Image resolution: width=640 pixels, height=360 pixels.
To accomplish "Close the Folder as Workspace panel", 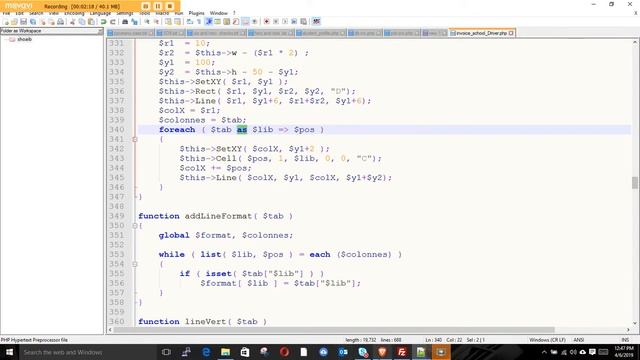I will [x=100, y=31].
